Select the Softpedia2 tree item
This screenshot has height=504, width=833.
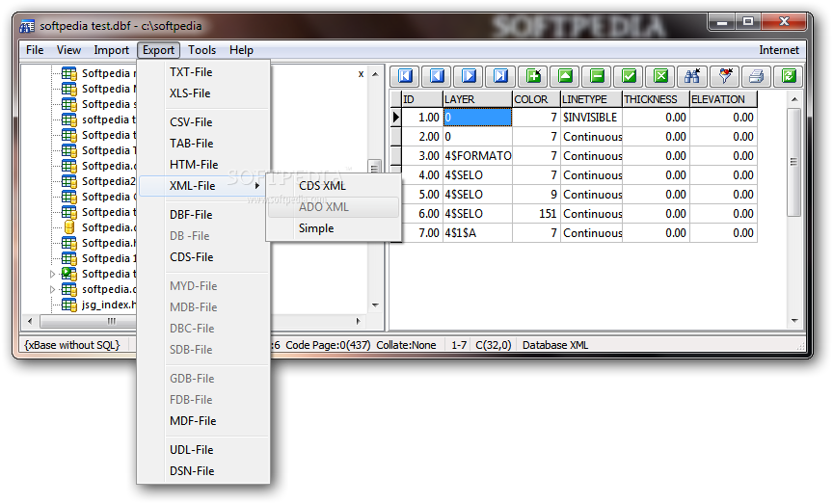[x=108, y=181]
